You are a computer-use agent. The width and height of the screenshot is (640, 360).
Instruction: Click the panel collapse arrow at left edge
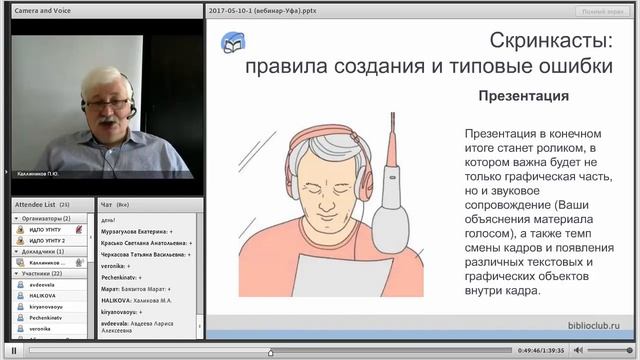click(x=6, y=172)
